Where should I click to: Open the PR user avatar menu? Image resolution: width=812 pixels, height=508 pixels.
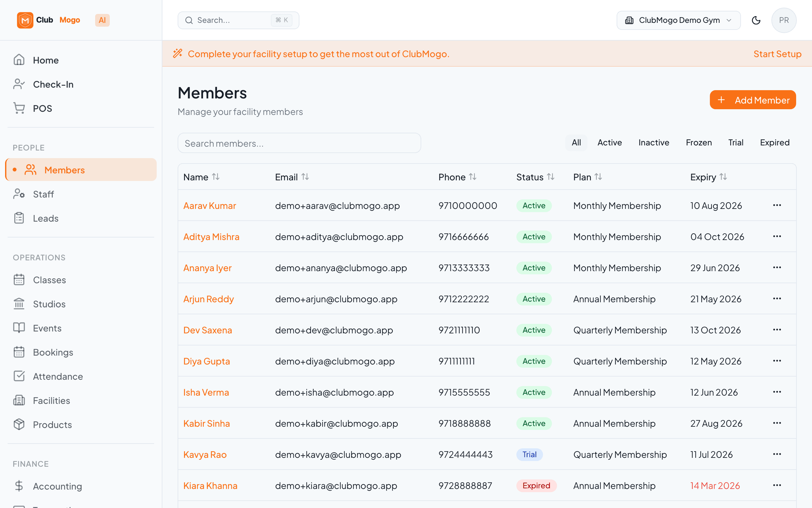[784, 20]
